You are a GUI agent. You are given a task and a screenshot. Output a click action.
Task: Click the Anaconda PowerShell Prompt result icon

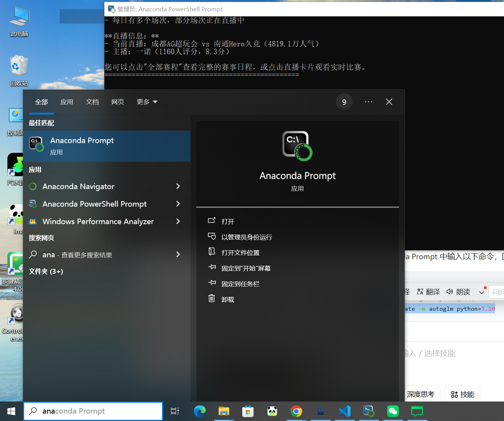tap(33, 204)
